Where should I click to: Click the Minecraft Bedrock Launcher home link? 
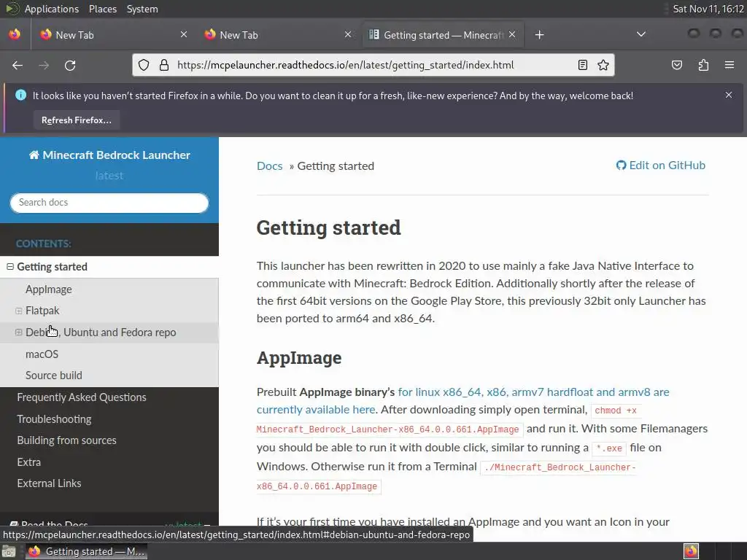click(x=109, y=155)
